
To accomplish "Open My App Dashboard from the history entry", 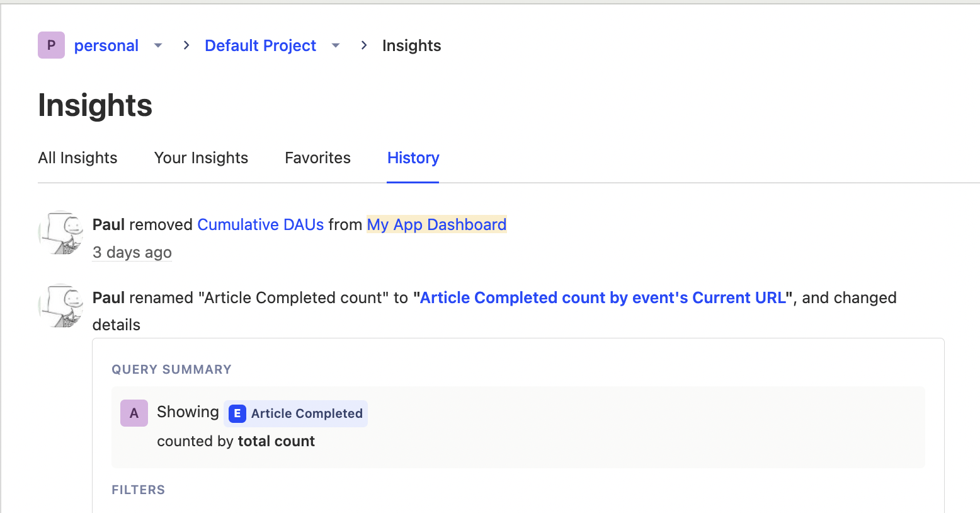I will click(x=436, y=224).
